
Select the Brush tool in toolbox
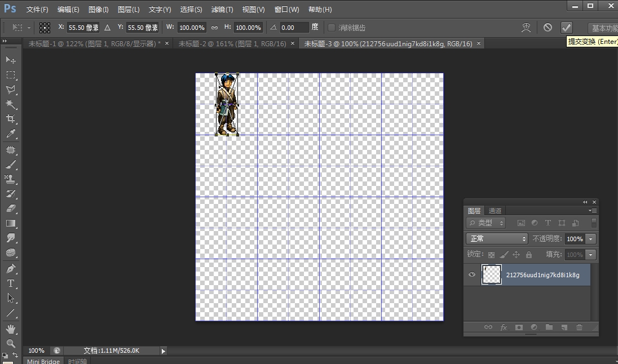(11, 165)
